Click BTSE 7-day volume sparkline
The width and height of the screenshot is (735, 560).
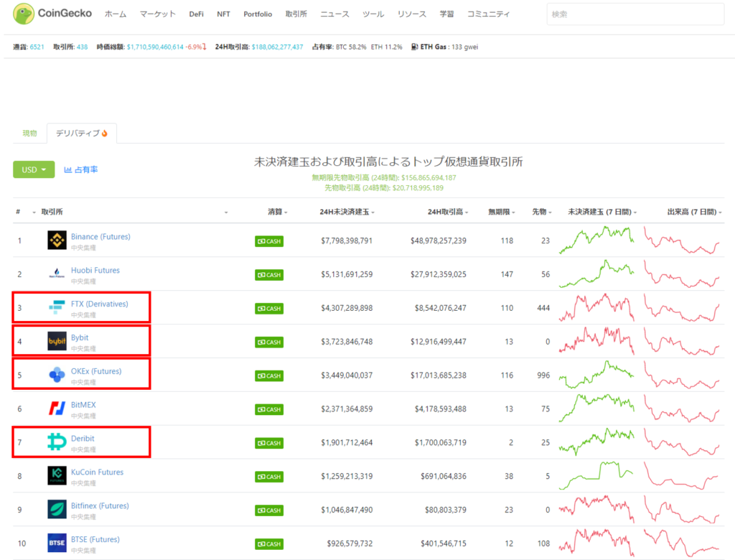[x=682, y=543]
